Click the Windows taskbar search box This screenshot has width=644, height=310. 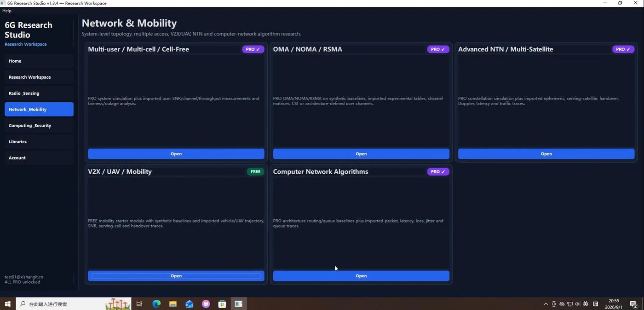[74, 304]
